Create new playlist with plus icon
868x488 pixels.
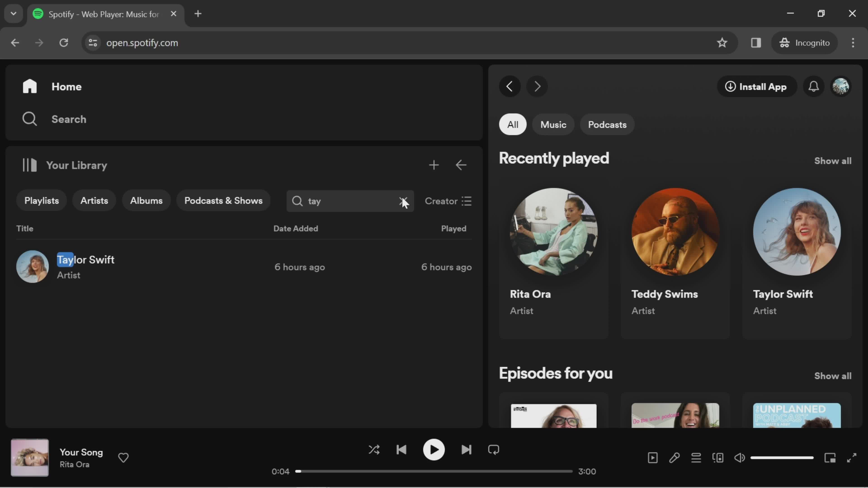[434, 165]
